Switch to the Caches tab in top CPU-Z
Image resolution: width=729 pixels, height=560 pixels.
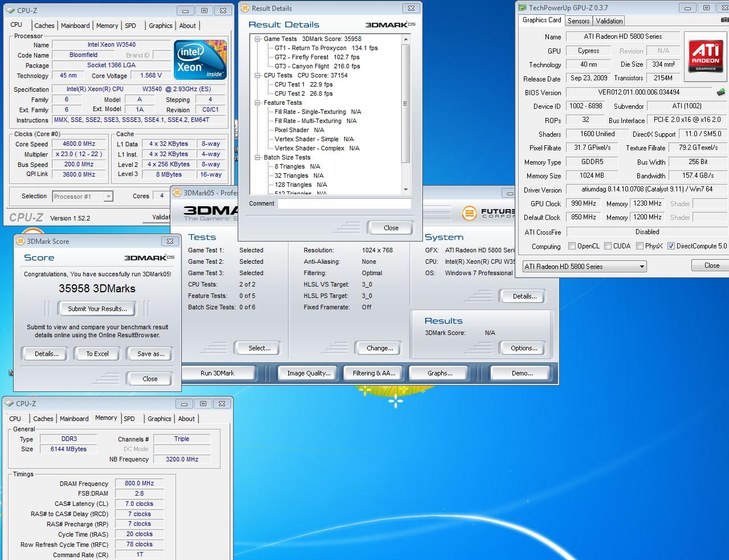tap(44, 26)
